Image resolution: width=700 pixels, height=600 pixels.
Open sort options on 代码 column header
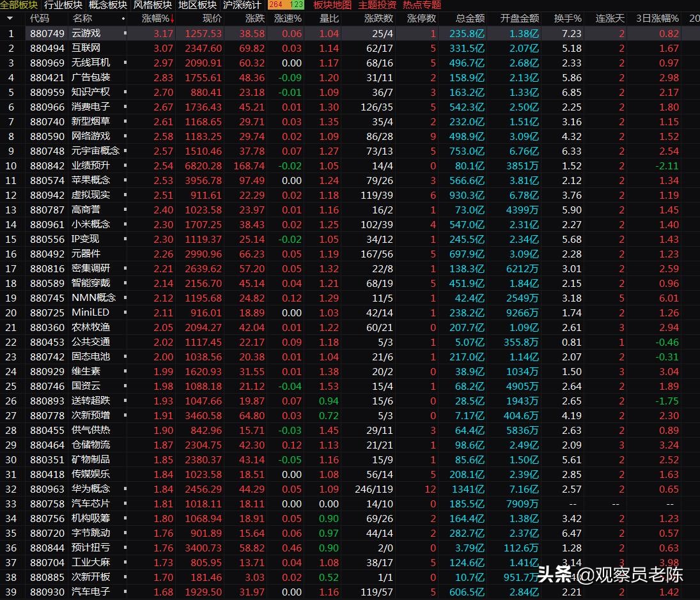tap(38, 19)
